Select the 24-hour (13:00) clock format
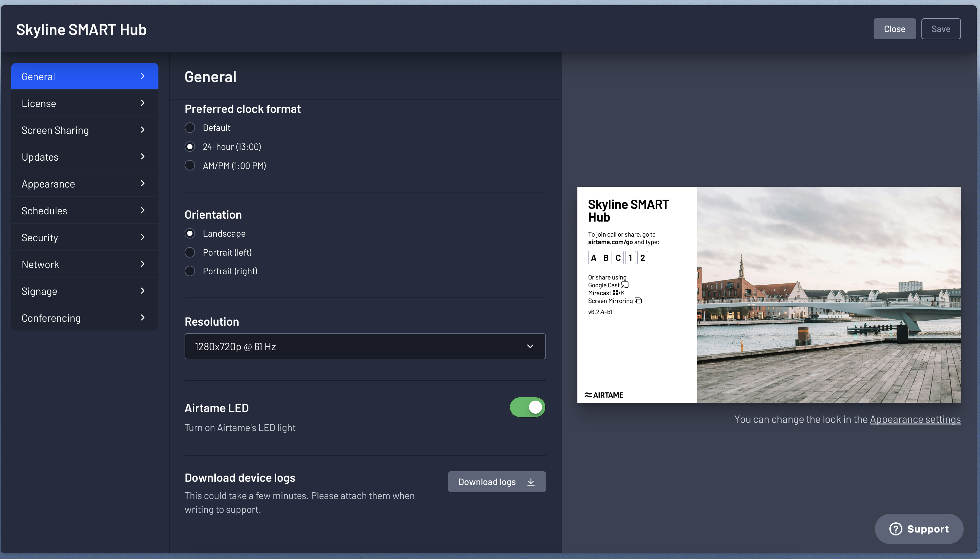Screen dimensions: 980x559 pyautogui.click(x=190, y=147)
